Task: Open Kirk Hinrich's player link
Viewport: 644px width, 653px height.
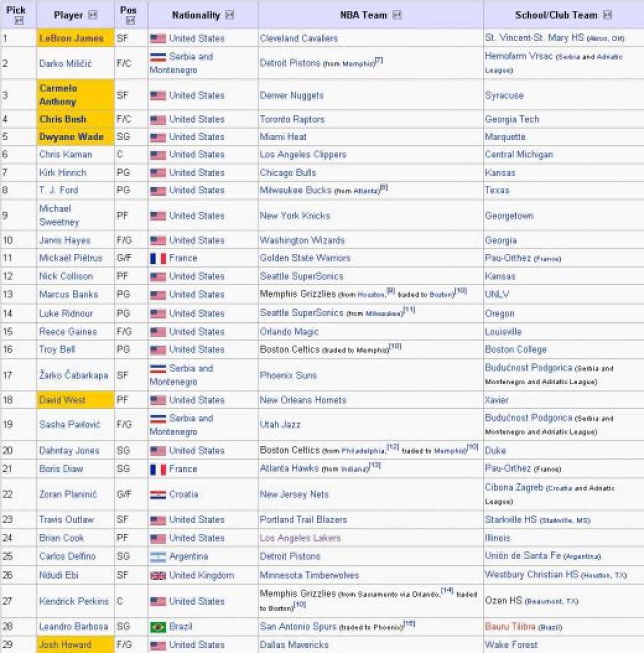Action: [x=63, y=173]
